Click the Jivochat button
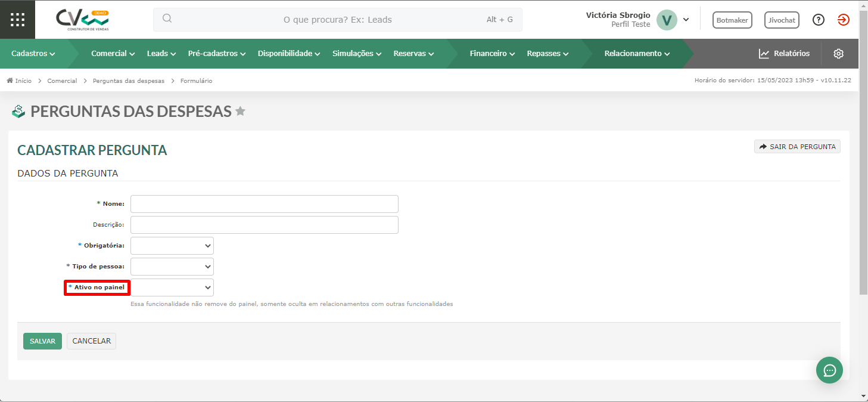The image size is (868, 402). click(x=782, y=20)
